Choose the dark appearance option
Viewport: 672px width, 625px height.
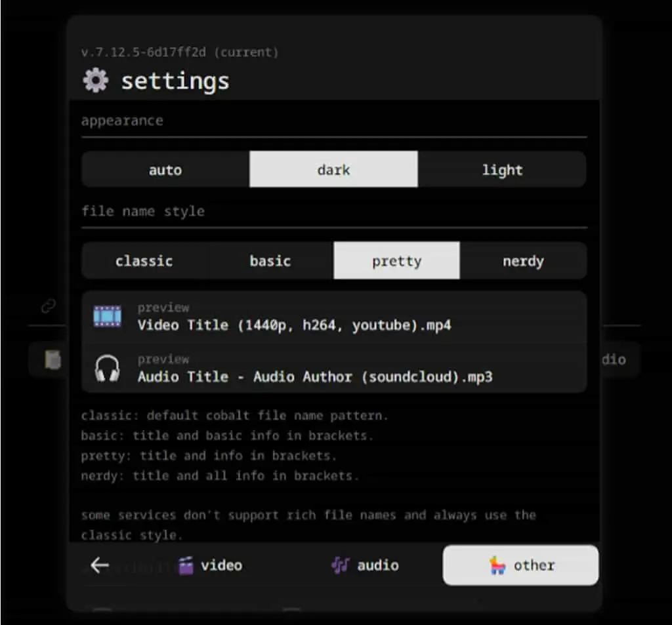pyautogui.click(x=333, y=169)
